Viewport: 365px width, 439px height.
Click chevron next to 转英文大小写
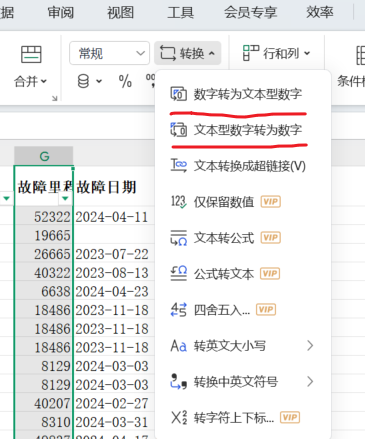point(310,346)
